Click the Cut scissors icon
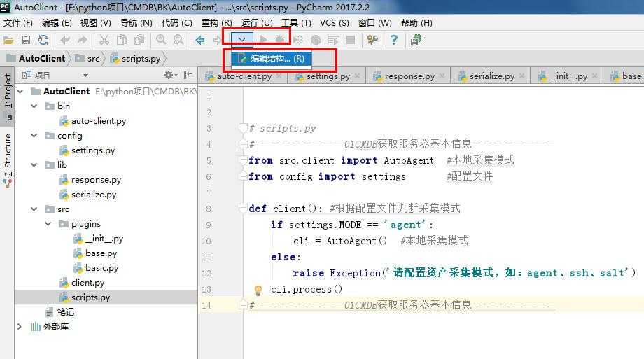Screen dimensions: 644x359 [104, 40]
